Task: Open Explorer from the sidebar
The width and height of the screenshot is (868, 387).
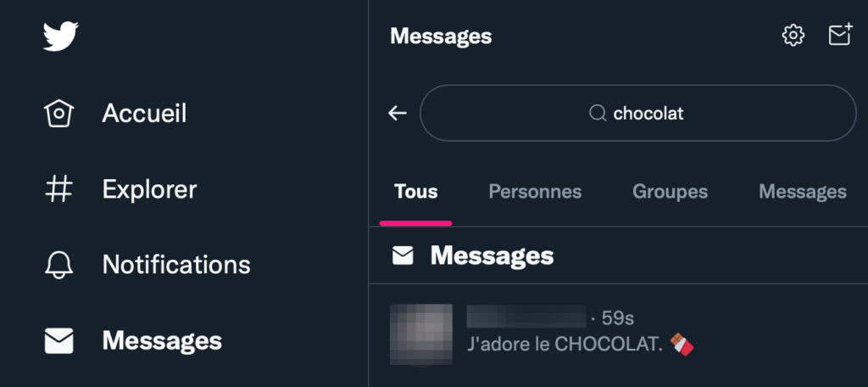Action: coord(149,189)
